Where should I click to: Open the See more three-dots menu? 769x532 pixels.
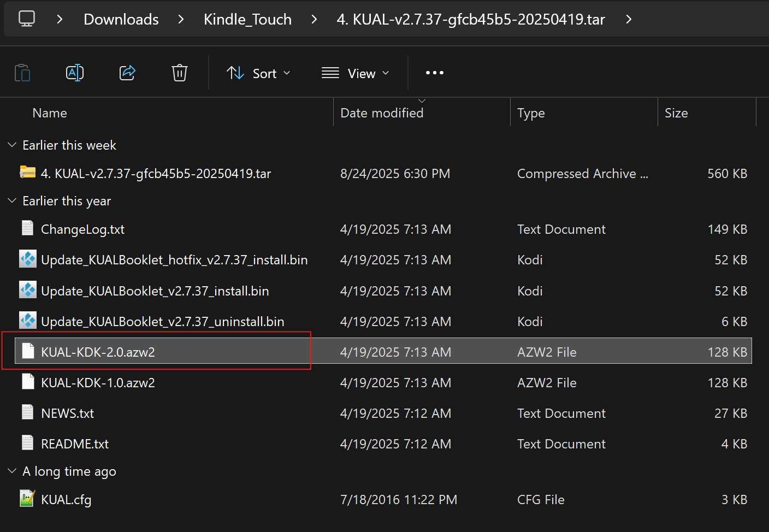pos(435,73)
